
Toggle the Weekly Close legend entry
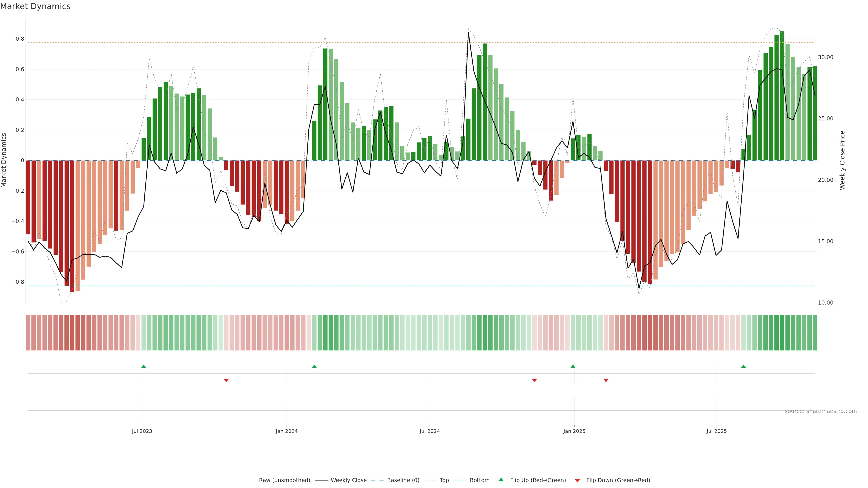click(348, 480)
